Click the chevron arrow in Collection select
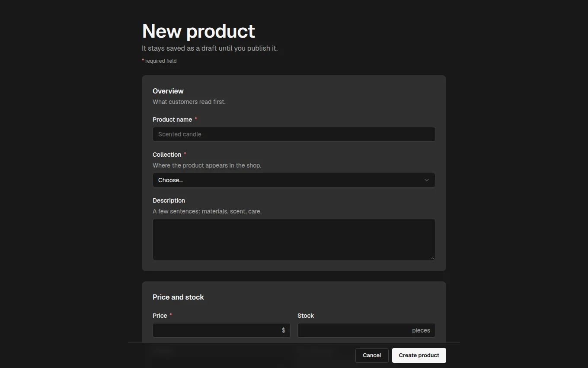The image size is (588, 368). click(426, 180)
